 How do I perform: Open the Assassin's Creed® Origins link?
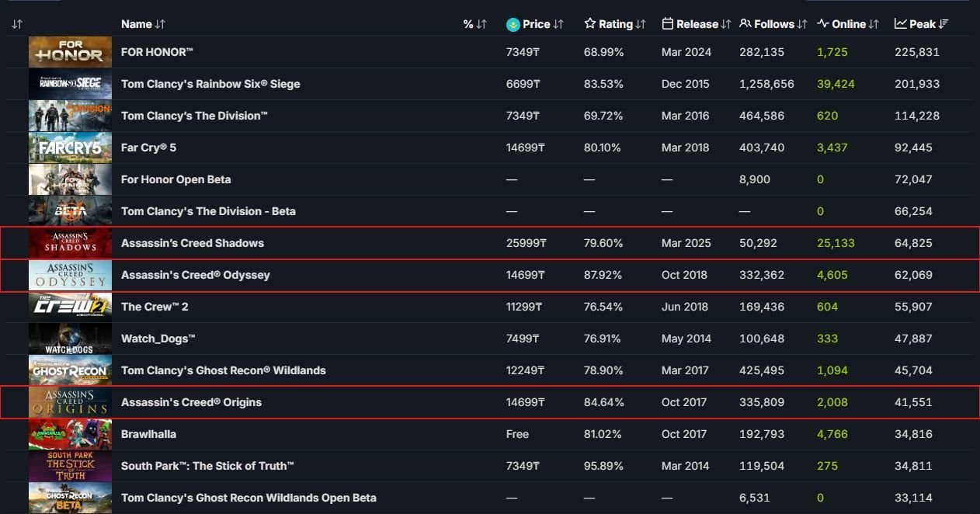(x=191, y=402)
